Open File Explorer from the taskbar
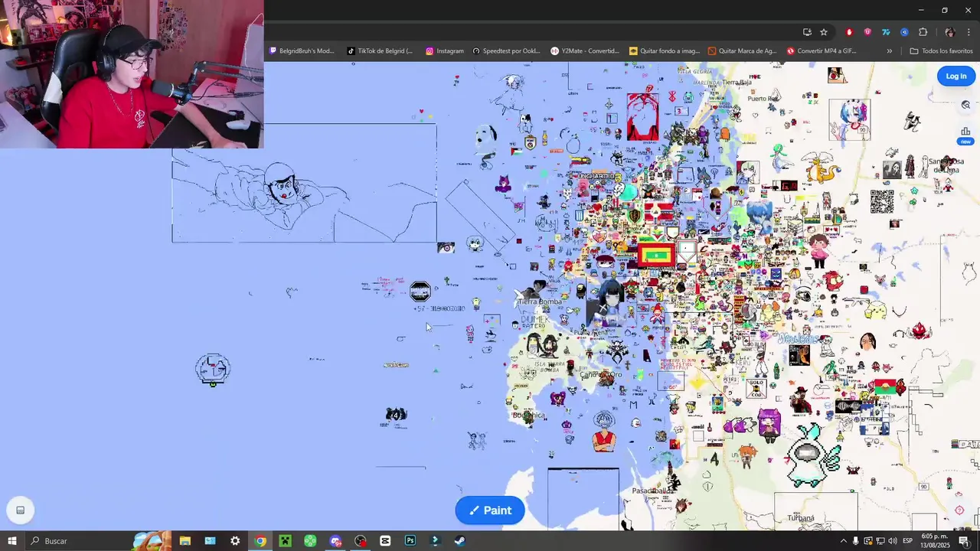Viewport: 980px width, 551px height. coord(185,541)
